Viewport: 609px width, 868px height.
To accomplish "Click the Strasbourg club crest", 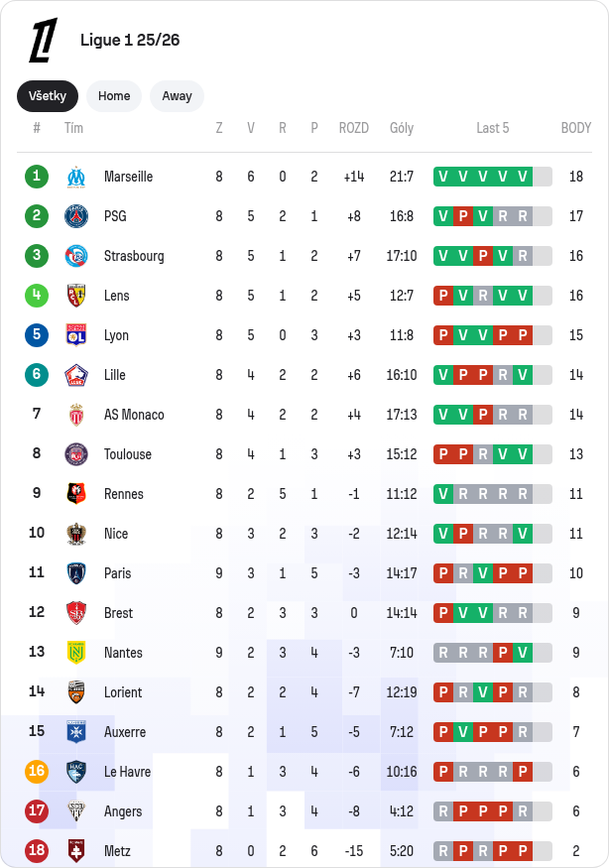I will [76, 256].
